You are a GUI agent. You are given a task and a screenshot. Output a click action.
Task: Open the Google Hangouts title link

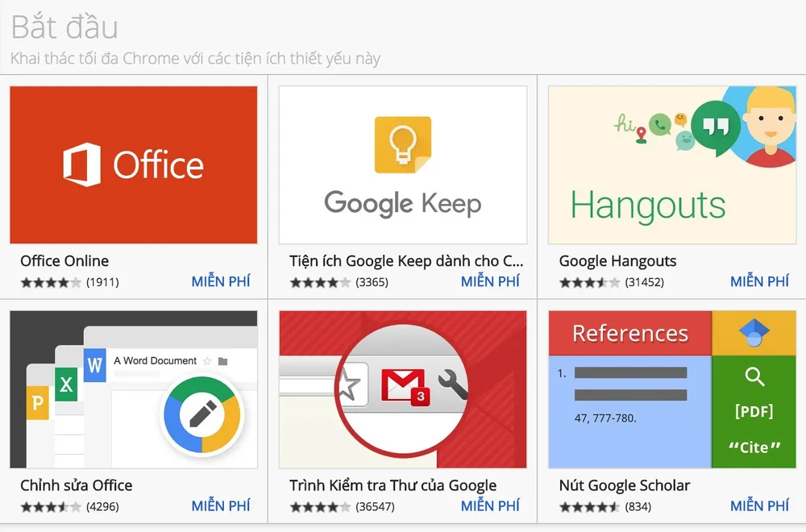tap(617, 261)
